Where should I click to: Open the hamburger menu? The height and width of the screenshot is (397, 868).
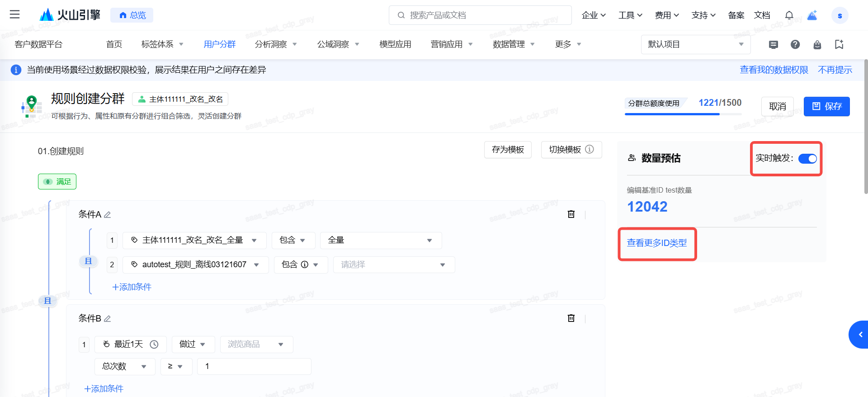tap(15, 14)
